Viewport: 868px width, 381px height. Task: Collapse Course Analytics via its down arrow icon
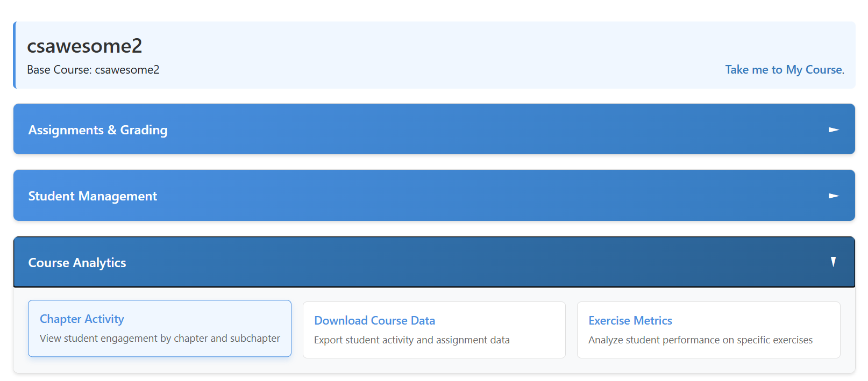coord(833,262)
